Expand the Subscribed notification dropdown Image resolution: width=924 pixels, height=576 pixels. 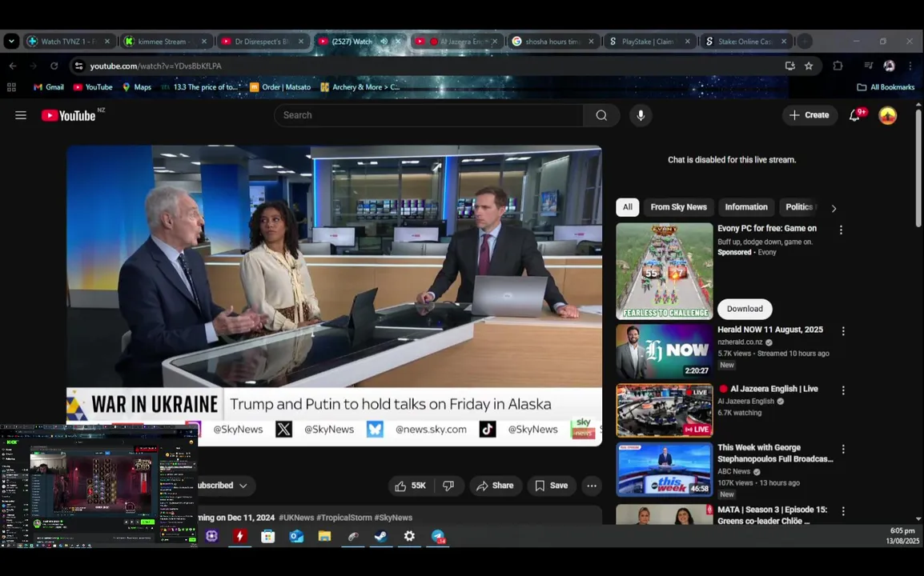(x=243, y=486)
